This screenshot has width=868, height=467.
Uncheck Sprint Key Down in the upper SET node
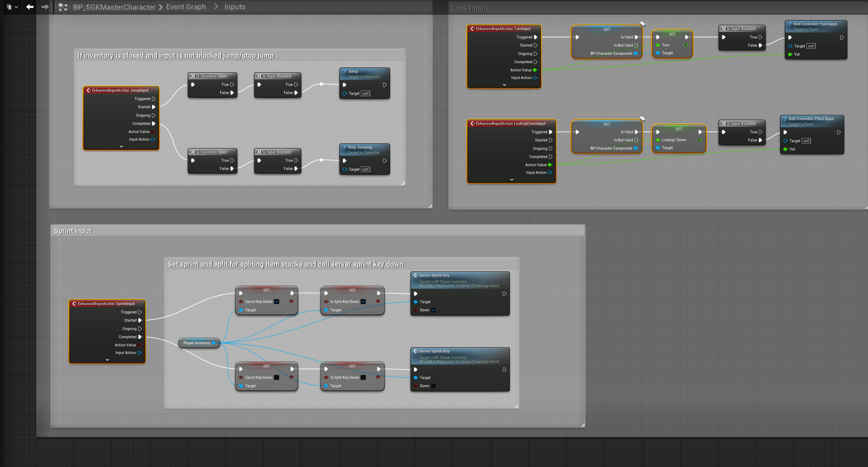tap(276, 301)
